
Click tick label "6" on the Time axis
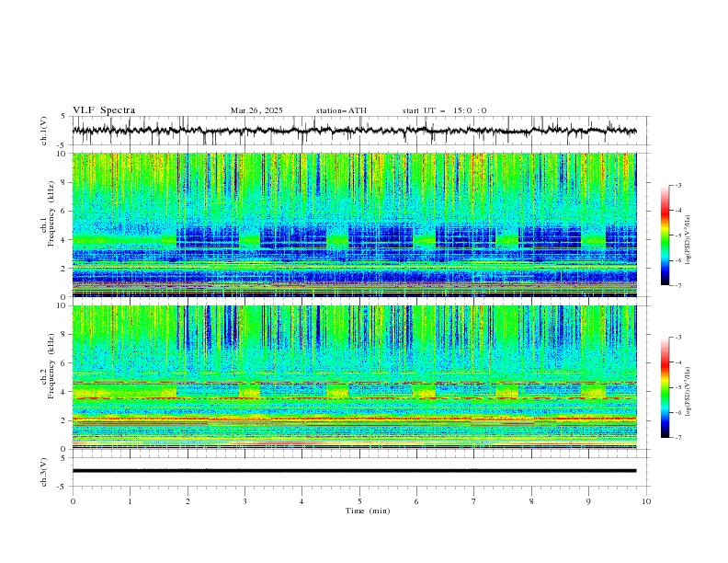pyautogui.click(x=416, y=501)
